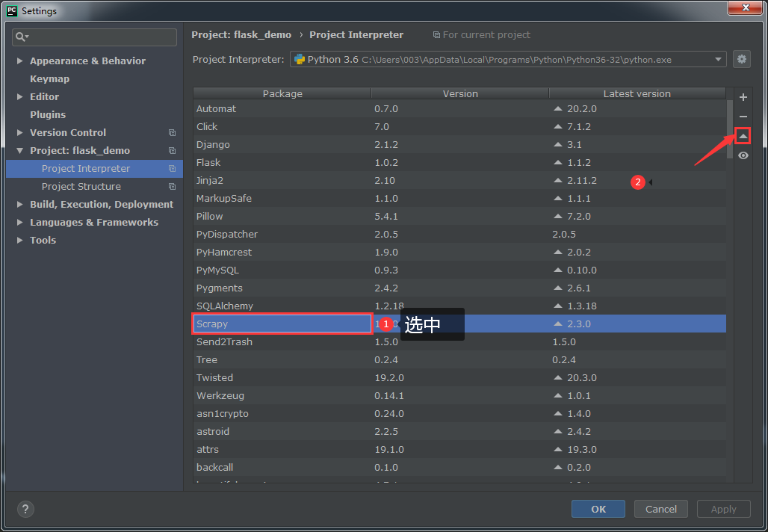Click 'For current project' label

486,35
